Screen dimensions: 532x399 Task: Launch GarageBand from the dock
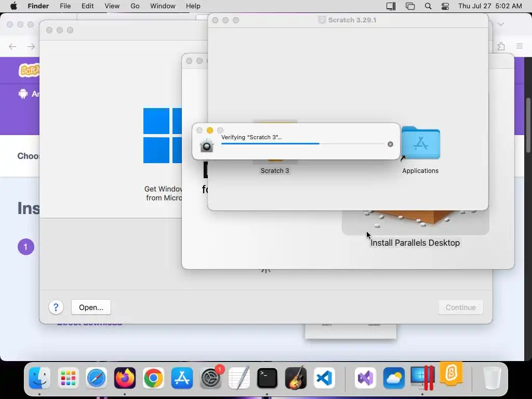(x=296, y=378)
